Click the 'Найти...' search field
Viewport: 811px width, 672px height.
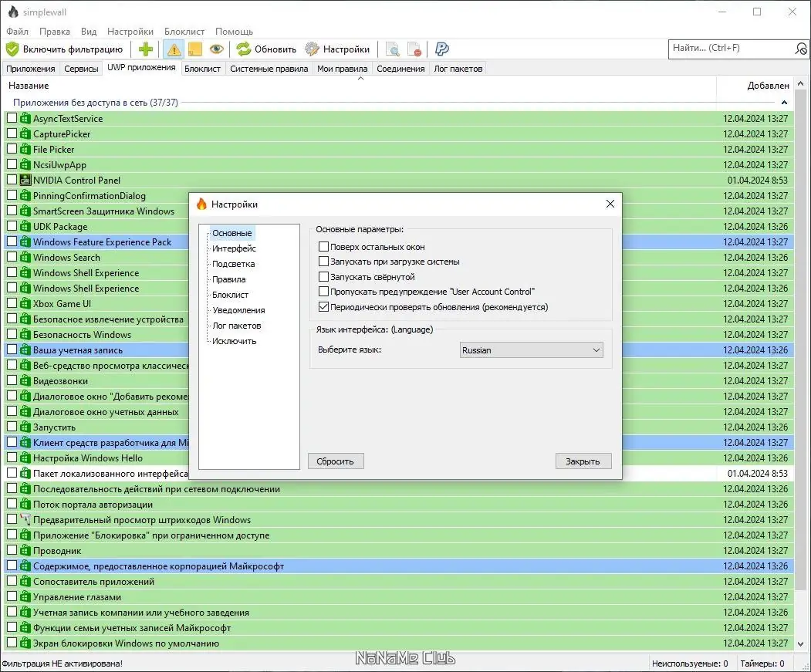point(732,49)
